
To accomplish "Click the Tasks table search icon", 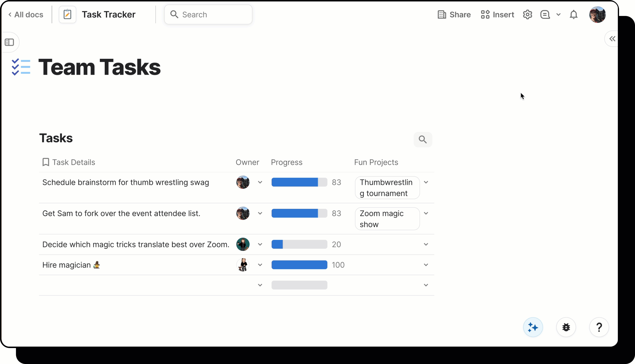I will 423,139.
